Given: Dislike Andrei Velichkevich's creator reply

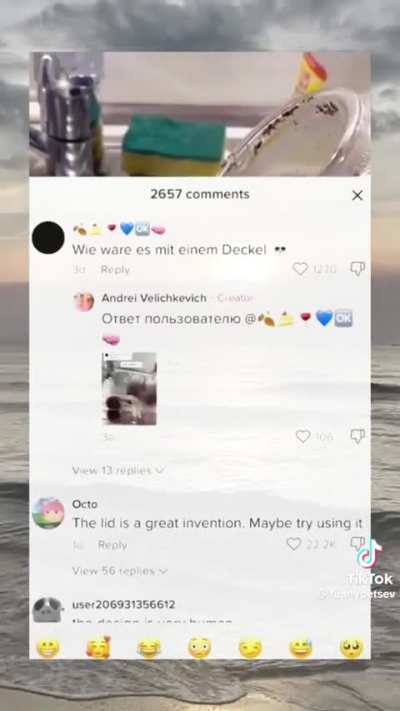Looking at the screenshot, I should coord(358,437).
